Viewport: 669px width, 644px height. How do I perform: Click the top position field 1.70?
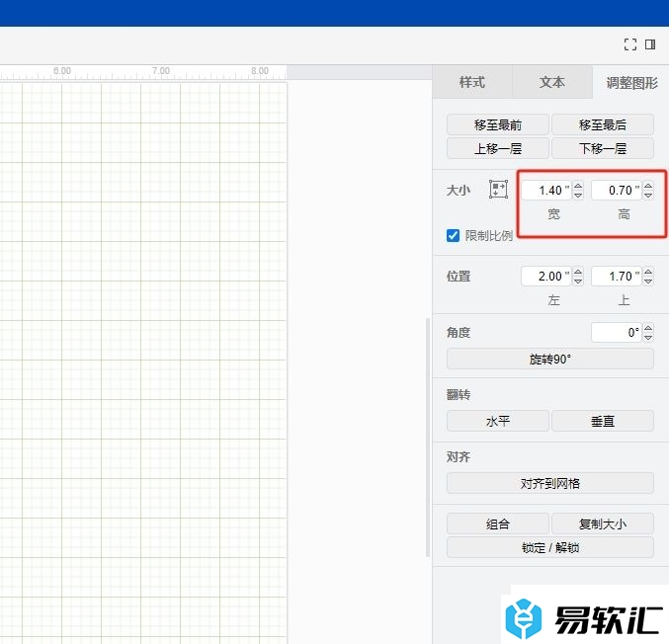[617, 277]
